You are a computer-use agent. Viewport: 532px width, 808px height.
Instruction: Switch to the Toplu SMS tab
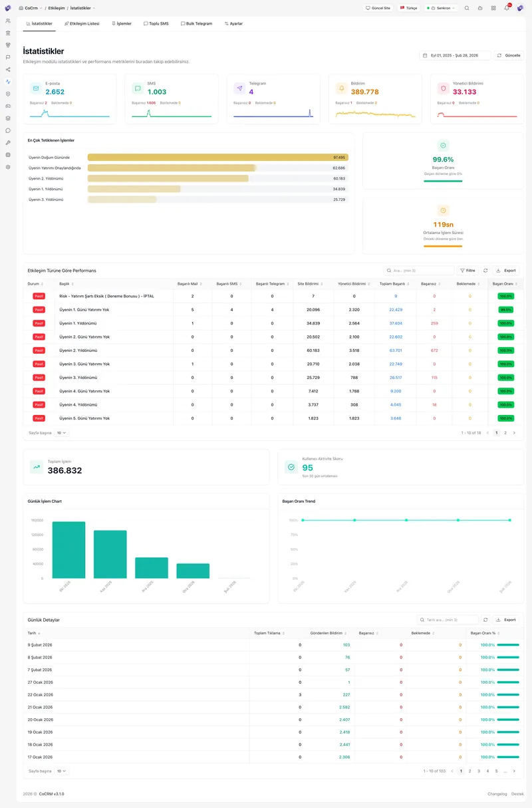tap(156, 23)
